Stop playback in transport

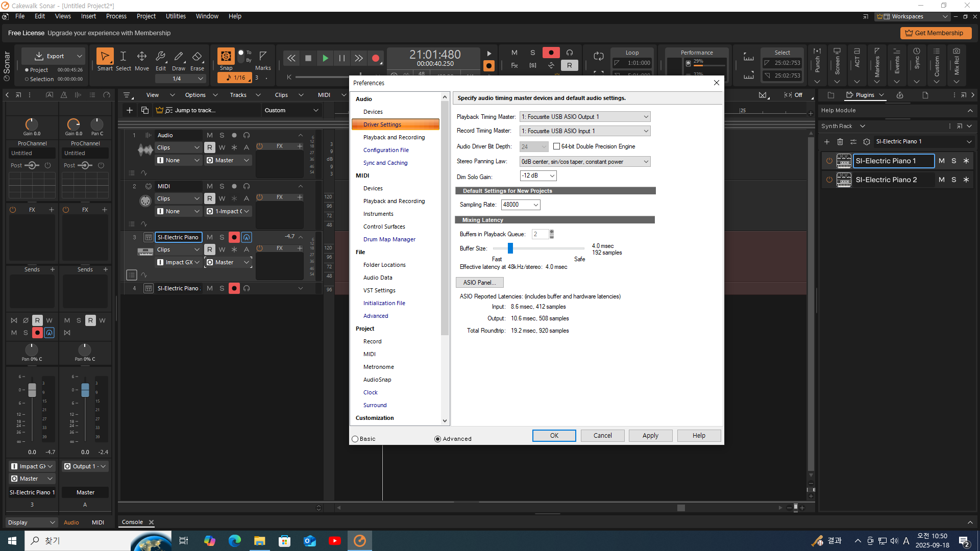(x=308, y=58)
